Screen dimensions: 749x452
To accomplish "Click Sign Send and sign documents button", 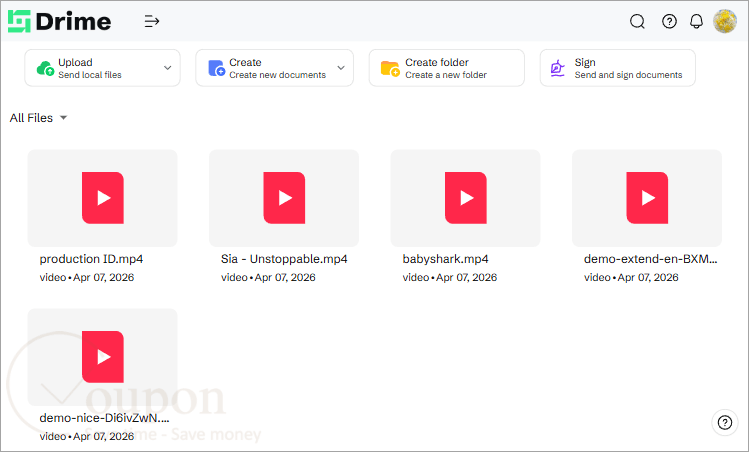I will pos(617,68).
